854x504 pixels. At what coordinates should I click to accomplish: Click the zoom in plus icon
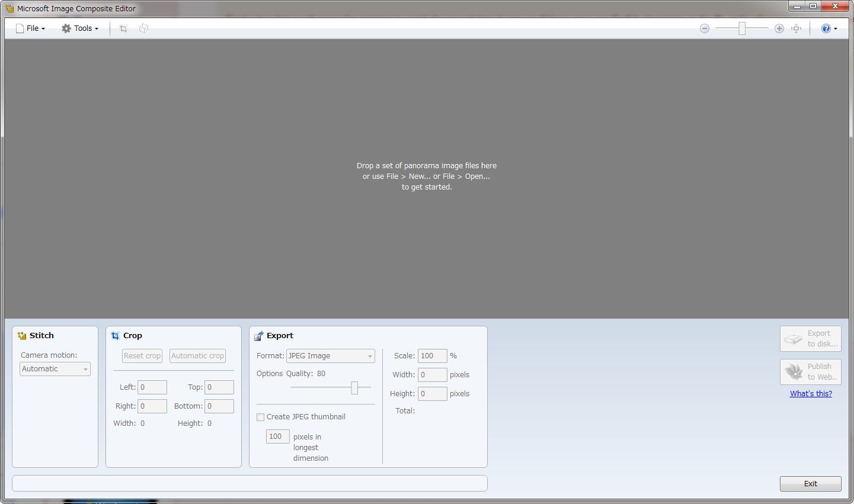pos(779,28)
